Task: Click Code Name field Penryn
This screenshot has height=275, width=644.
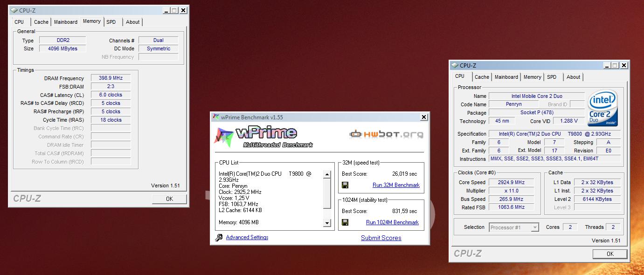Action: coord(513,104)
